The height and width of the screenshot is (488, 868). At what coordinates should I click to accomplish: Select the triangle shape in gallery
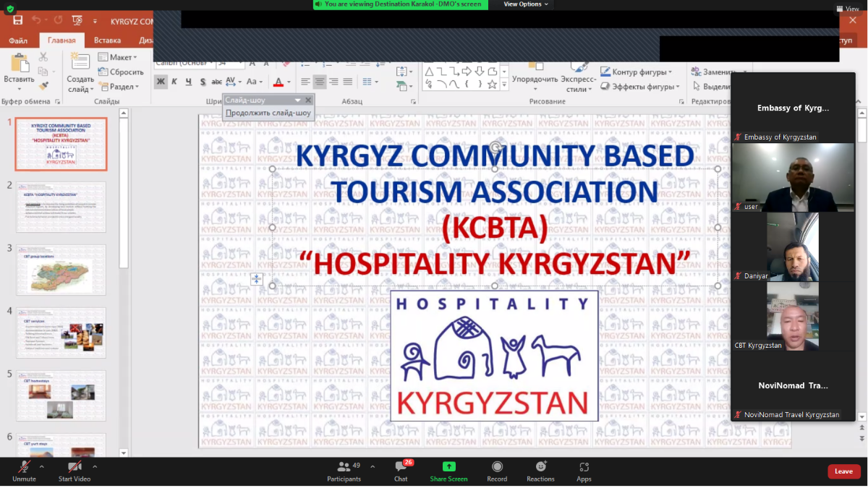[x=429, y=71]
